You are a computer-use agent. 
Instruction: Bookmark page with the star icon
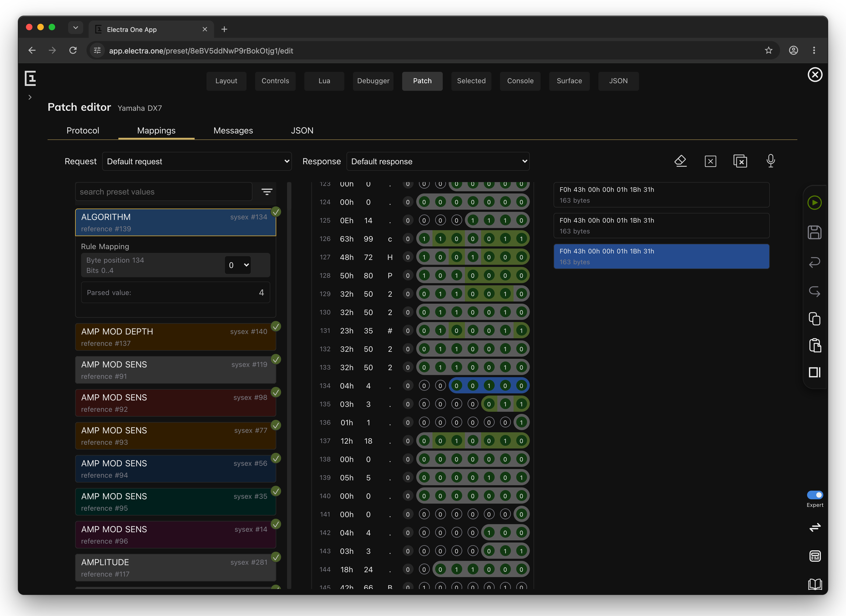tap(768, 50)
